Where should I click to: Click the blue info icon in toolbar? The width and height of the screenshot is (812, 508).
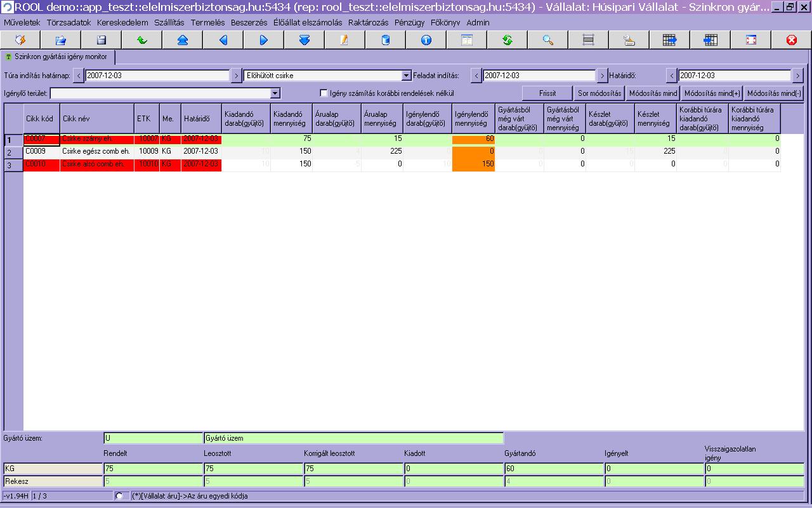[426, 40]
